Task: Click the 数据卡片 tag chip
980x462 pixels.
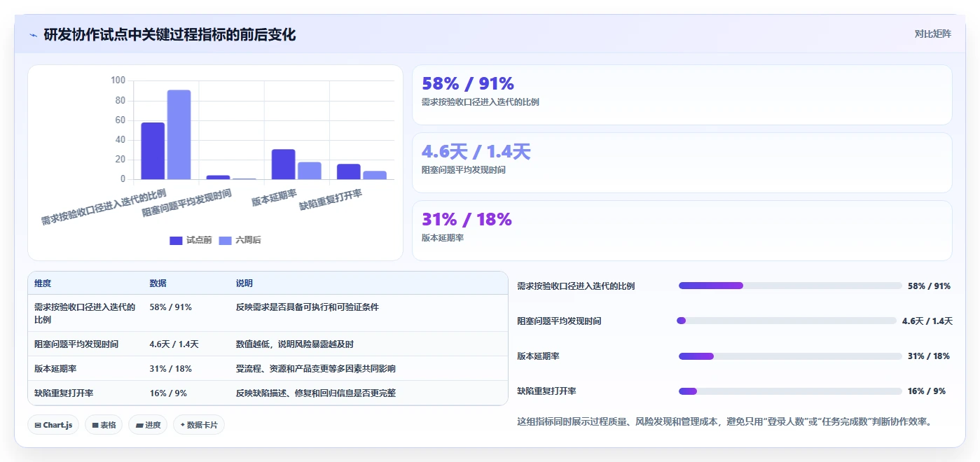Action: [x=199, y=425]
